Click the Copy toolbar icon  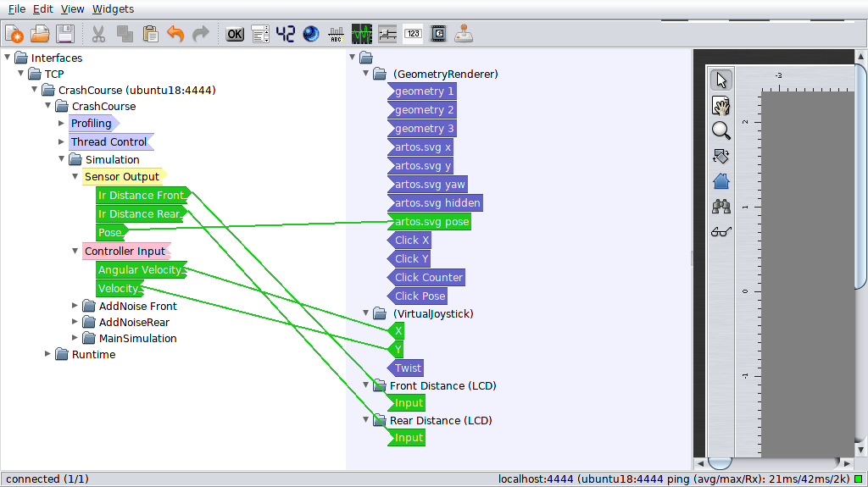pos(125,35)
